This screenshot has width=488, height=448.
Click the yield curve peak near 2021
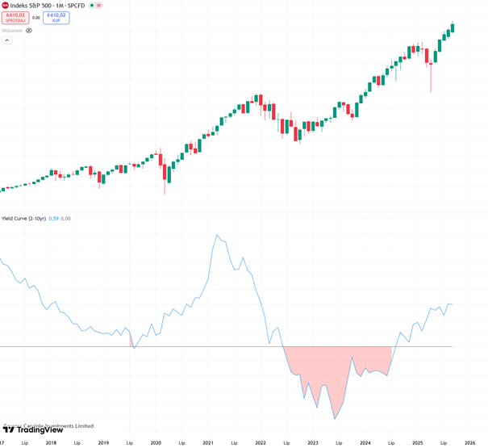tap(216, 236)
